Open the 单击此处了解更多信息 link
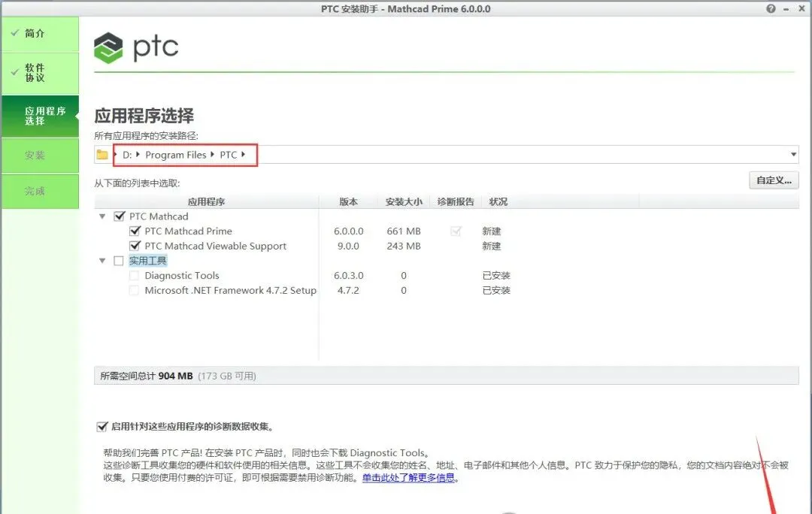Screen dimensions: 812x514 408,477
